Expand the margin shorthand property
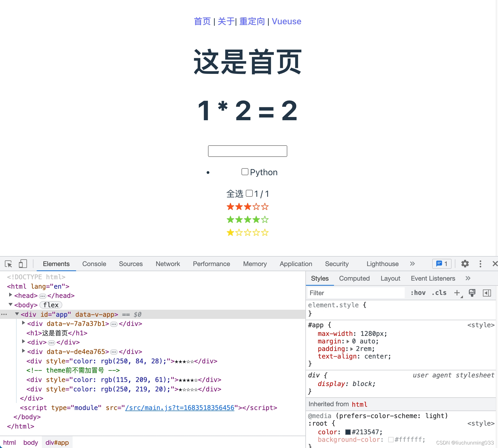This screenshot has width=498, height=448. point(348,342)
